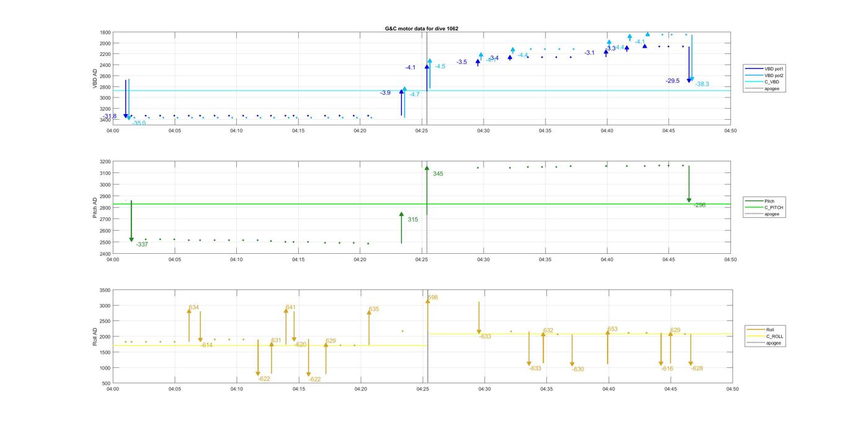Click the "Pitch AD" y-axis label

[x=95, y=207]
